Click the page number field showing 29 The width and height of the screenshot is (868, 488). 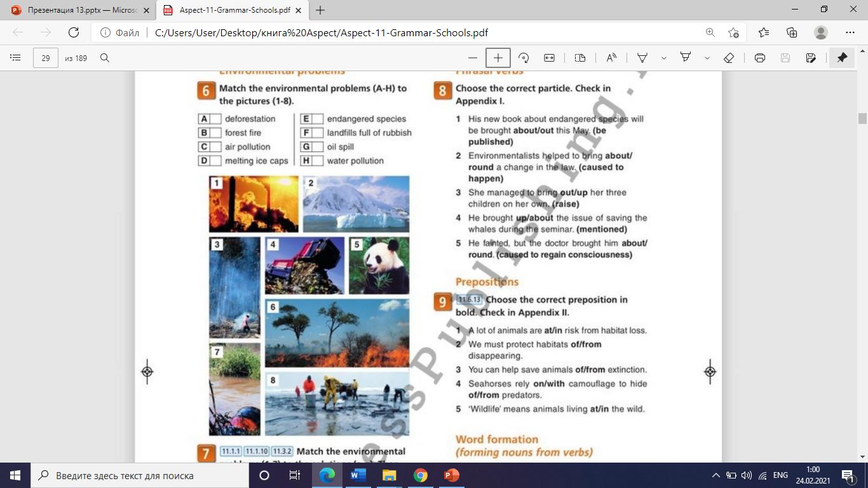pyautogui.click(x=46, y=58)
